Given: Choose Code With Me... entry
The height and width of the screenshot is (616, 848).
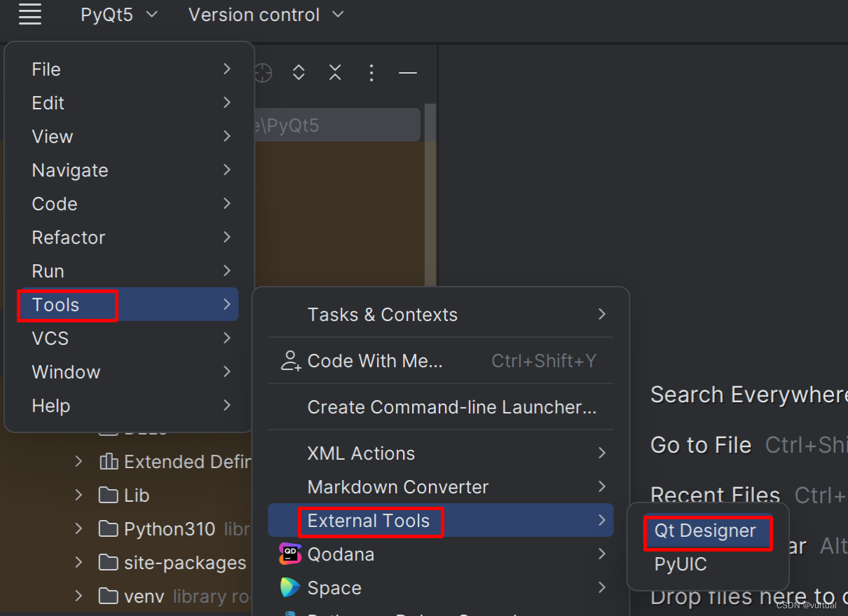Looking at the screenshot, I should (x=441, y=361).
